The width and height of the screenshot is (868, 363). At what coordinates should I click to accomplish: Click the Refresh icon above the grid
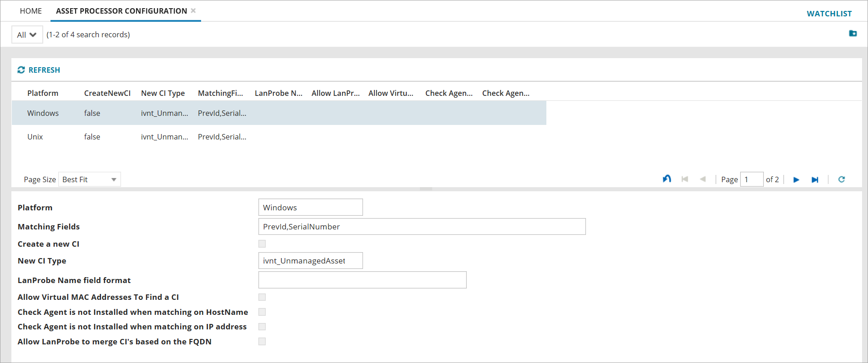click(21, 70)
